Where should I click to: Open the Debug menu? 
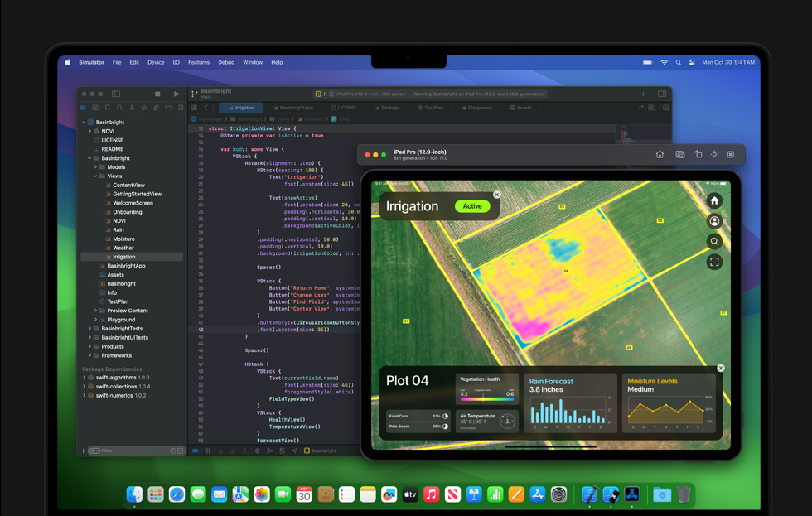[226, 62]
